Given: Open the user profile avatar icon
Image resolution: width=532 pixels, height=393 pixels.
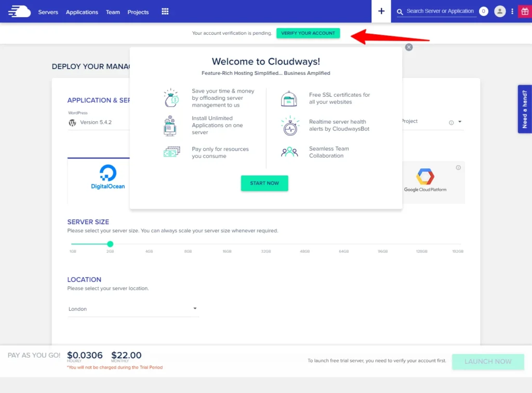Looking at the screenshot, I should [x=500, y=11].
